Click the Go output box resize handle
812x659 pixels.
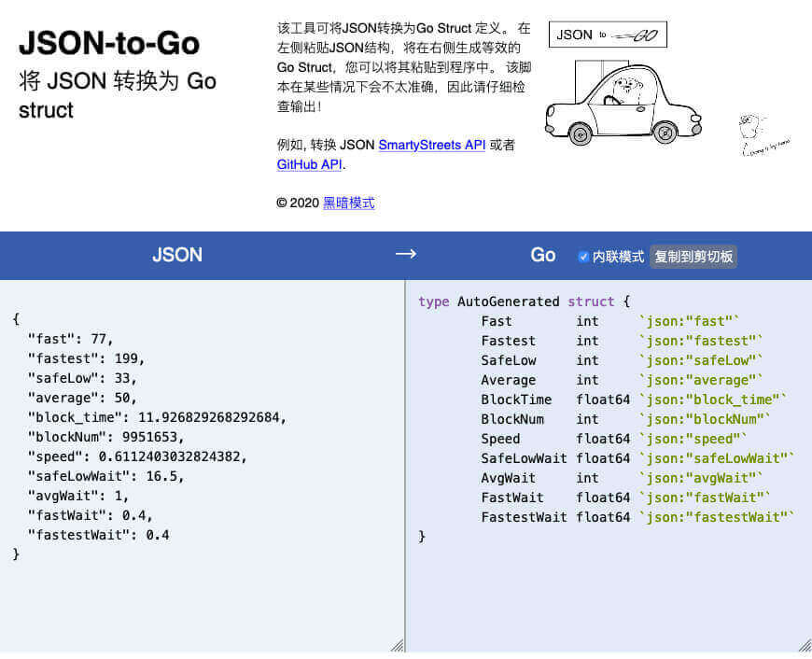(x=805, y=645)
